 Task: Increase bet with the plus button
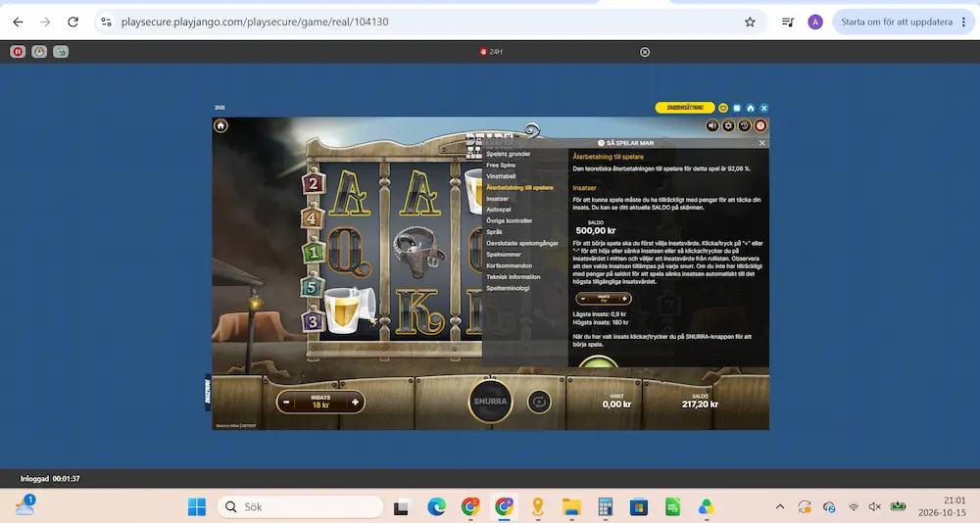pyautogui.click(x=355, y=402)
